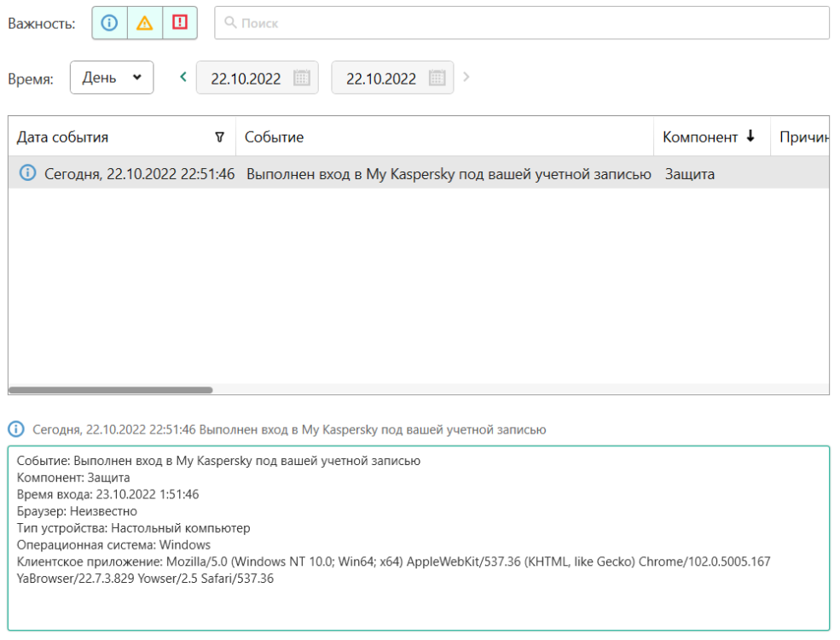Open the filter icon in Дата события header
The width and height of the screenshot is (840, 640).
pos(220,137)
